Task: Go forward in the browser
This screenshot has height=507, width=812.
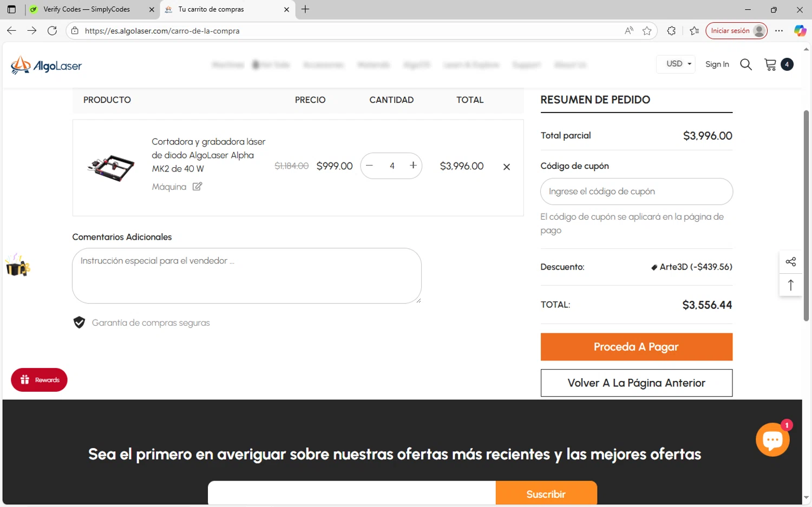Action: [32, 31]
